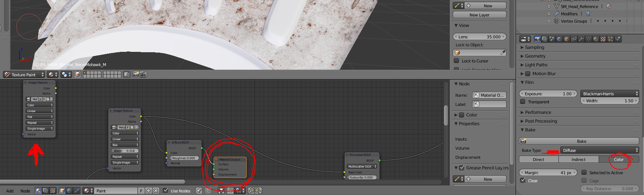Open Render properties tab with camera icon
Screen dimensions: 644x195
(538, 39)
